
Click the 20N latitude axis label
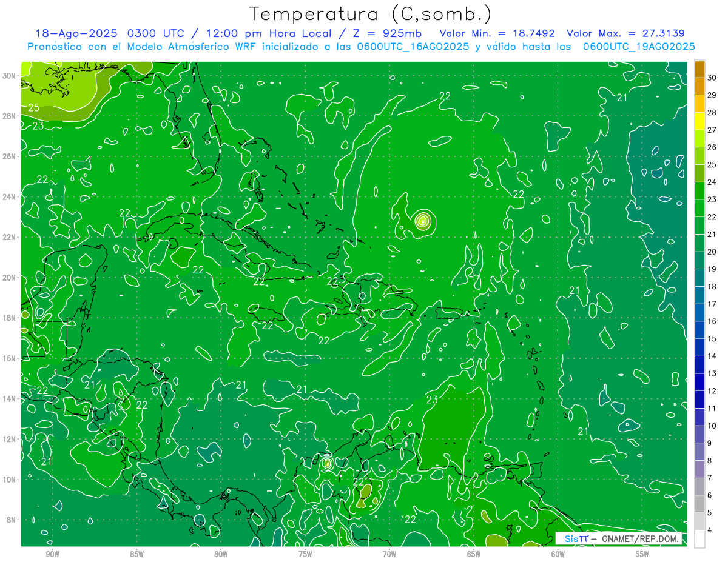[x=10, y=277]
